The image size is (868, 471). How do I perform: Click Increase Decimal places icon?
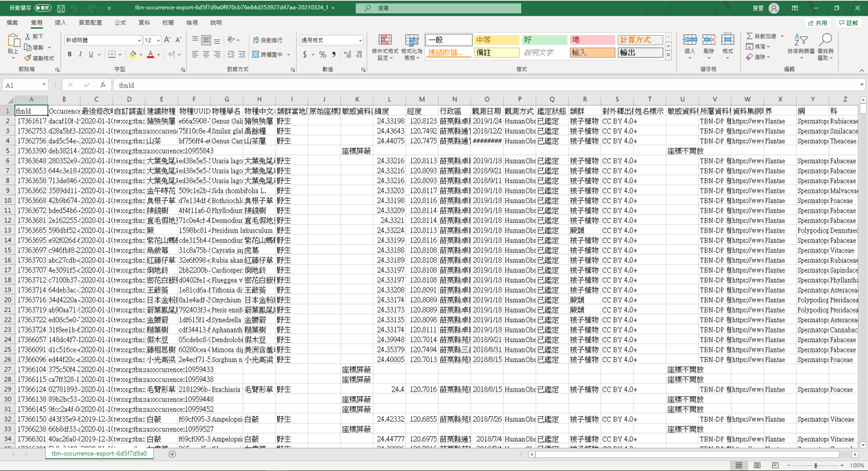click(x=347, y=55)
